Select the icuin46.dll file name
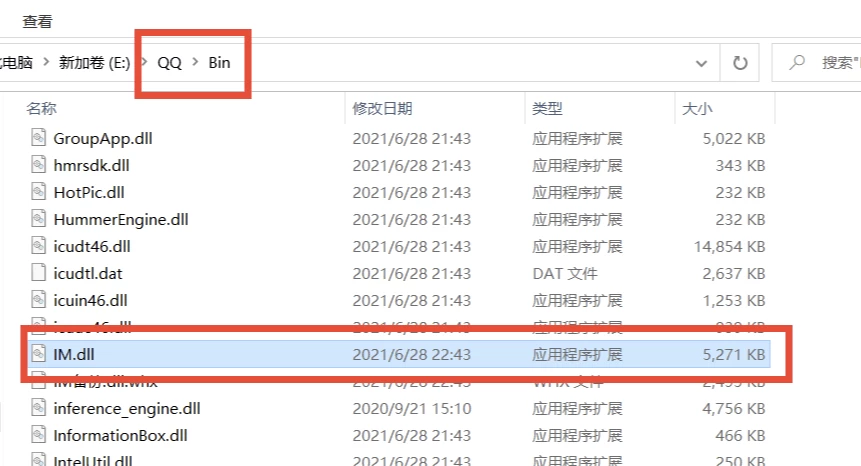The height and width of the screenshot is (466, 861). coord(90,299)
